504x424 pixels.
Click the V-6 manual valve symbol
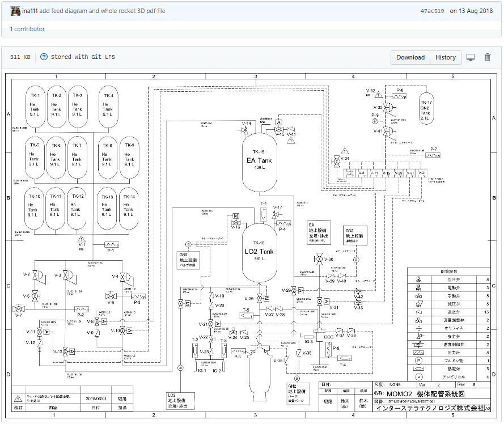[x=111, y=295]
